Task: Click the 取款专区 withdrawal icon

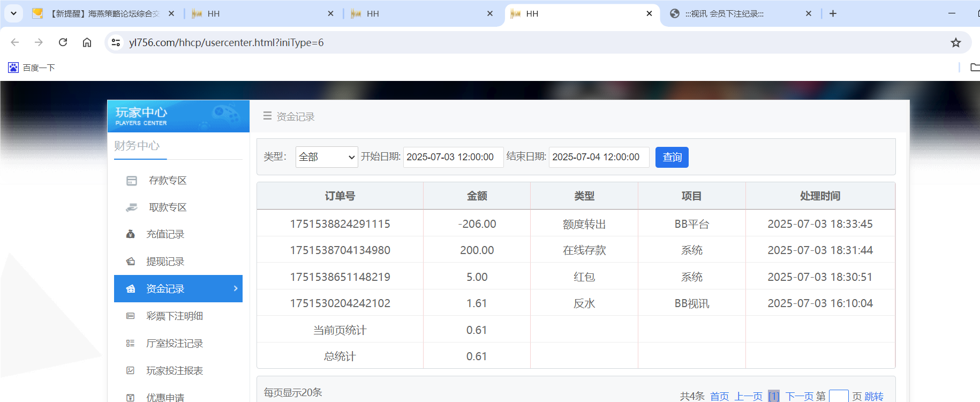Action: pos(132,207)
